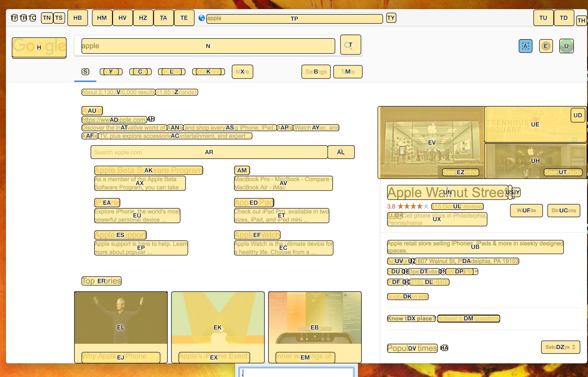
Task: Open the iPhone sitelink
Action: point(107,202)
